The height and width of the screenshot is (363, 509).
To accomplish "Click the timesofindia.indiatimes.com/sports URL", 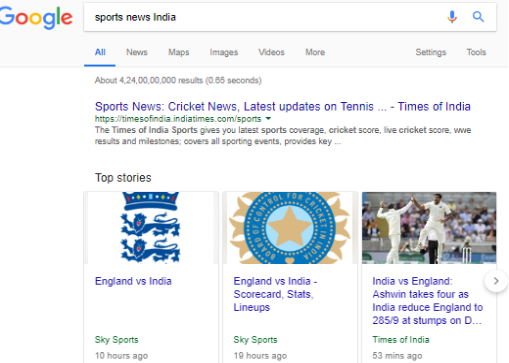I will 178,119.
